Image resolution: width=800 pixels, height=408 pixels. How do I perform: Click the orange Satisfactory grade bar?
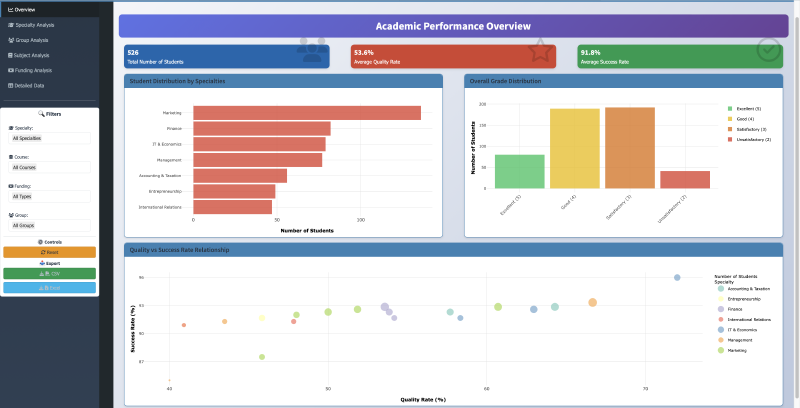(x=630, y=148)
